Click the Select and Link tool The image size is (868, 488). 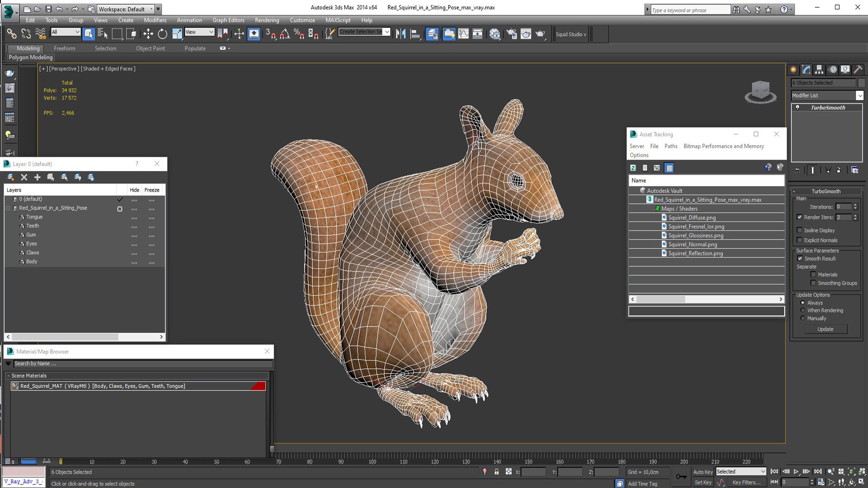pos(11,33)
